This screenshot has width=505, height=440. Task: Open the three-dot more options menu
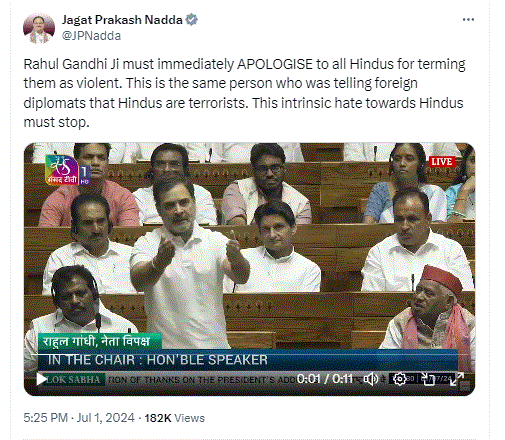point(468,20)
